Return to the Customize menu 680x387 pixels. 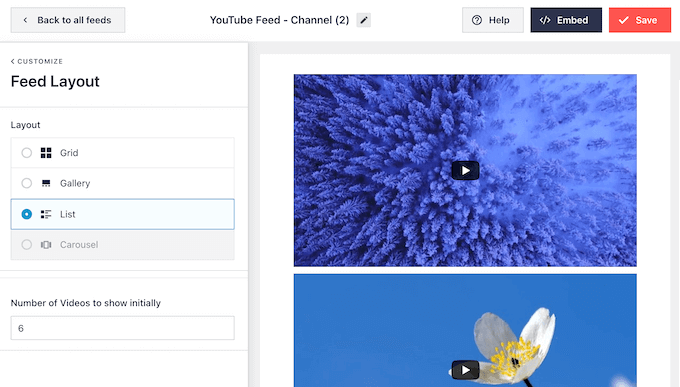[37, 62]
